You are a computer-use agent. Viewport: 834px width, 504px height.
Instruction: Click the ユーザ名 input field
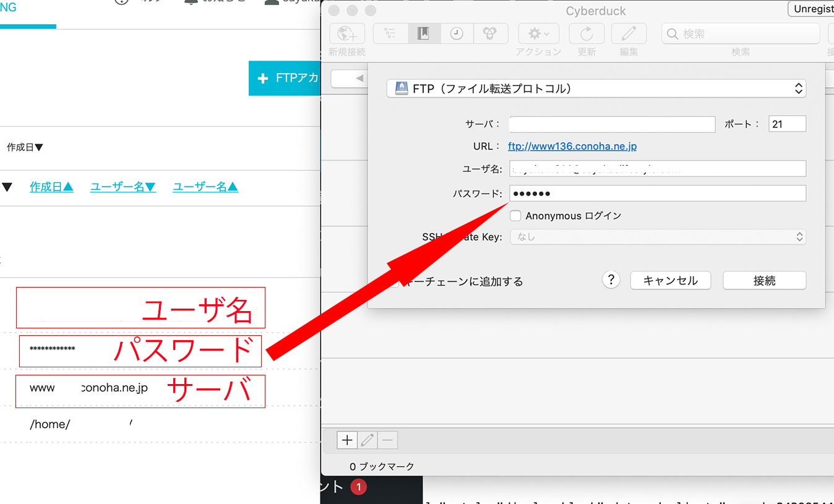tap(658, 169)
